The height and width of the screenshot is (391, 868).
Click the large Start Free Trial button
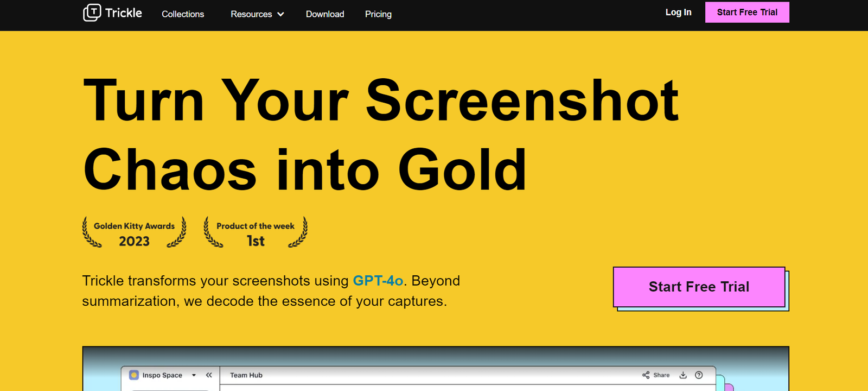coord(699,287)
